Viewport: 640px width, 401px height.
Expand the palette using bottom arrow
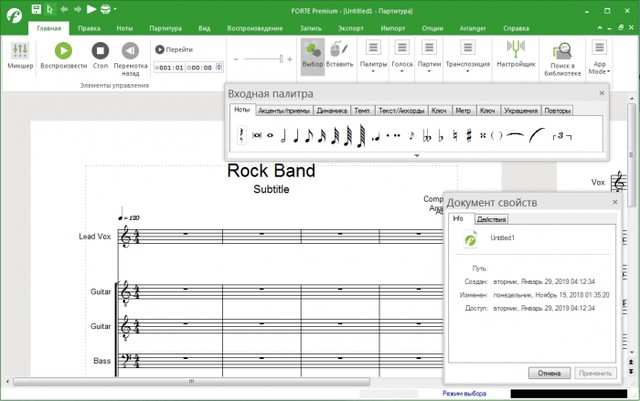416,155
